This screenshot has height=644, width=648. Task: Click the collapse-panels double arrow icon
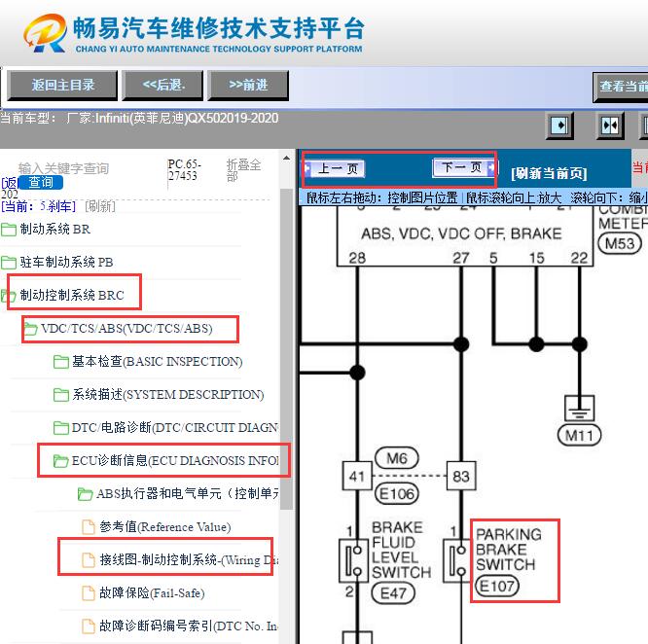point(610,125)
